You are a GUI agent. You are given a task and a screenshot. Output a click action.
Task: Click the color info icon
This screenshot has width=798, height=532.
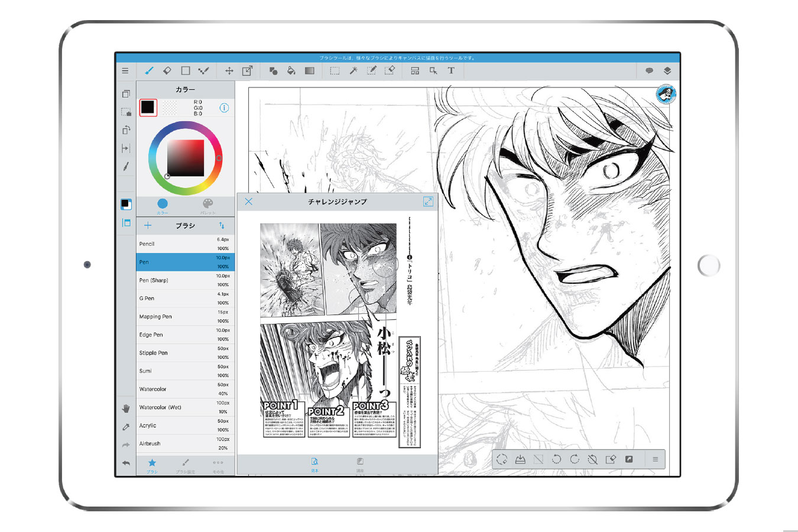[224, 108]
